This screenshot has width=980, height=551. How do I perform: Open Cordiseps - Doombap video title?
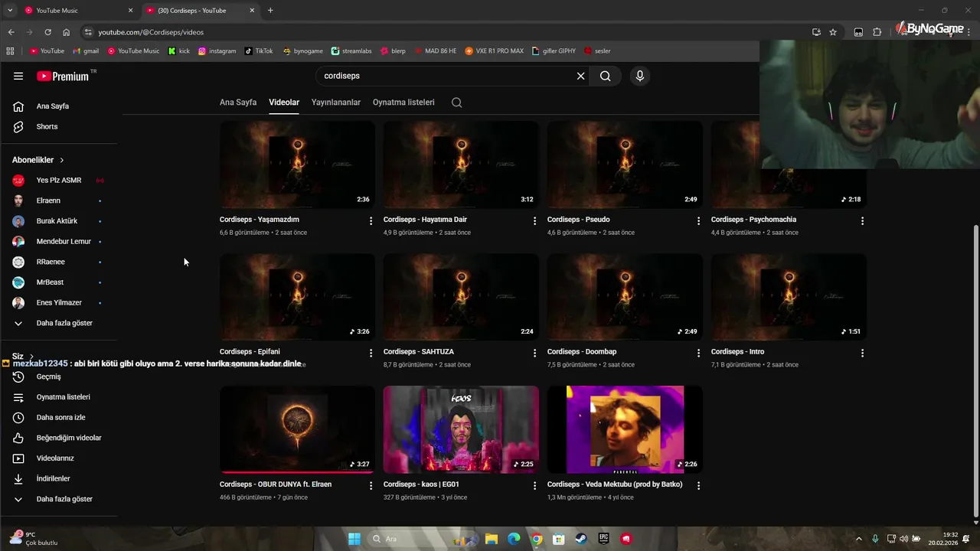582,352
